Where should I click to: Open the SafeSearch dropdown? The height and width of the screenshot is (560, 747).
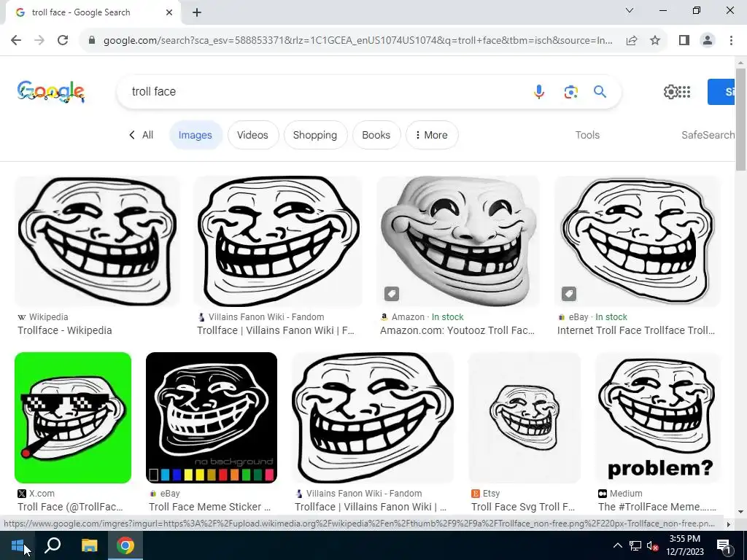(708, 135)
